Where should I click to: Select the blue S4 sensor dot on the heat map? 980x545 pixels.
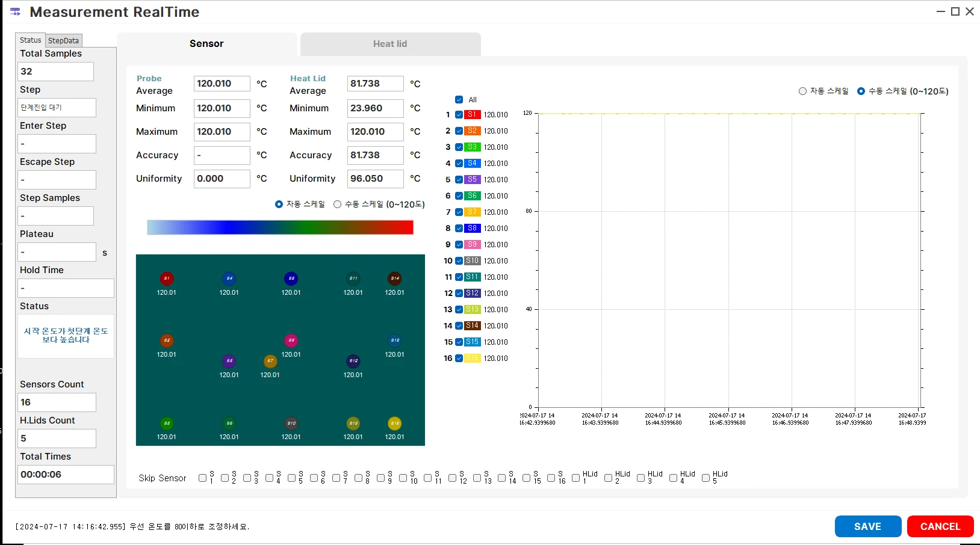(x=229, y=279)
